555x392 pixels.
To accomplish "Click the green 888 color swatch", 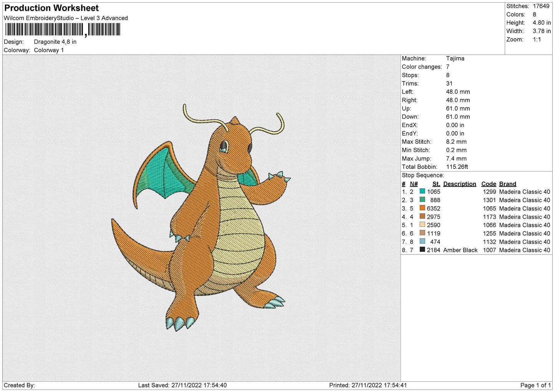I will pyautogui.click(x=422, y=200).
